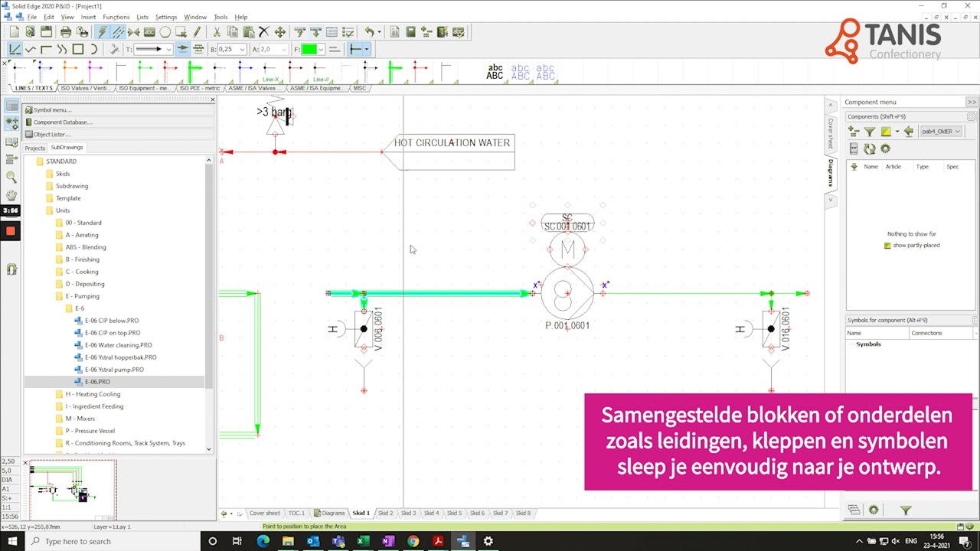The width and height of the screenshot is (980, 551).
Task: Open Chrome from the taskbar
Action: pos(413,541)
